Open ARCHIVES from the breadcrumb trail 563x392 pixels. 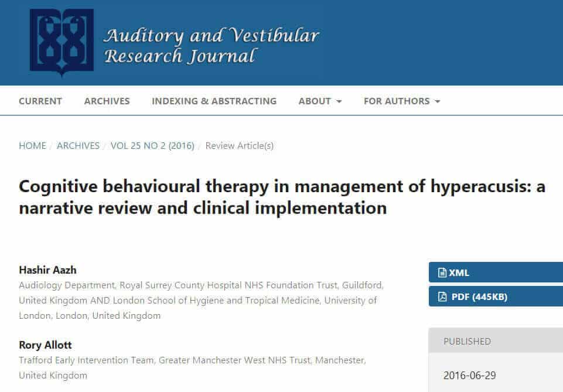tap(78, 145)
